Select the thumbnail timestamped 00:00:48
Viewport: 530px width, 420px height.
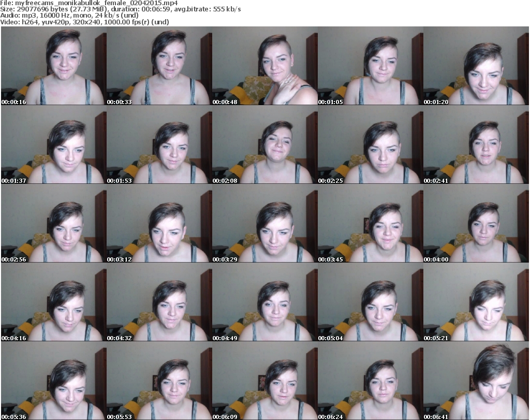point(264,66)
